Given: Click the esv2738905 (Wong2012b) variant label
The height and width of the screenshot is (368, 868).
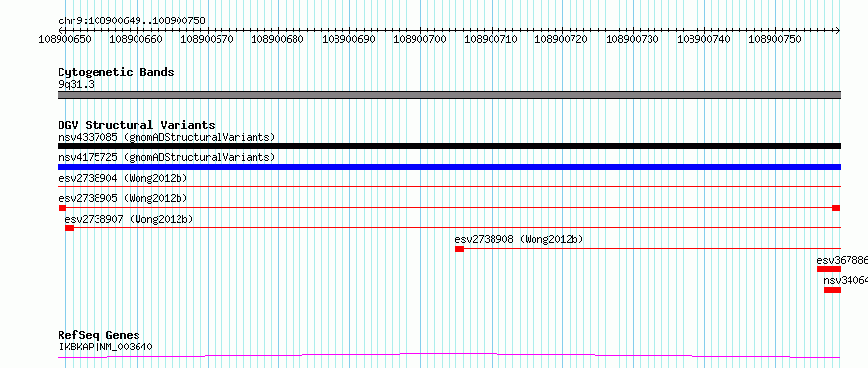Looking at the screenshot, I should tap(123, 198).
